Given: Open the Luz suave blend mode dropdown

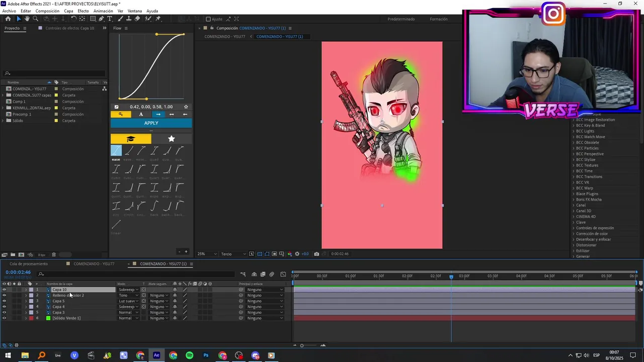Looking at the screenshot, I should click(x=128, y=301).
